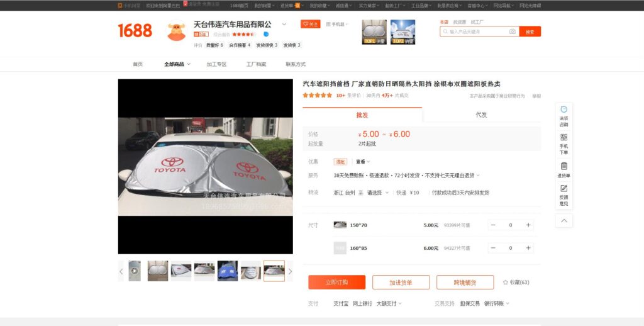Open 网站导航 top bar dropdown
The width and height of the screenshot is (644, 326).
pos(504,6)
